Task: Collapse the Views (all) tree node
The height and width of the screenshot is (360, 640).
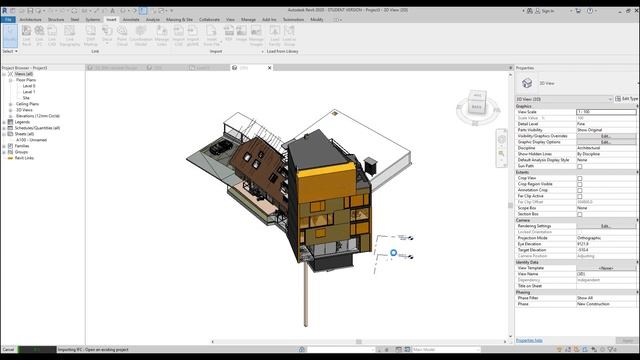Action: click(4, 74)
